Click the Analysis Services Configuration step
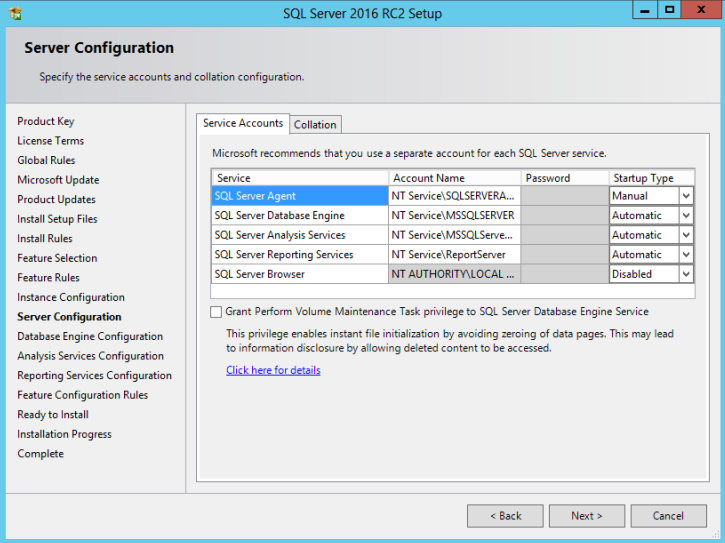Viewport: 725px width, 543px height. click(91, 356)
